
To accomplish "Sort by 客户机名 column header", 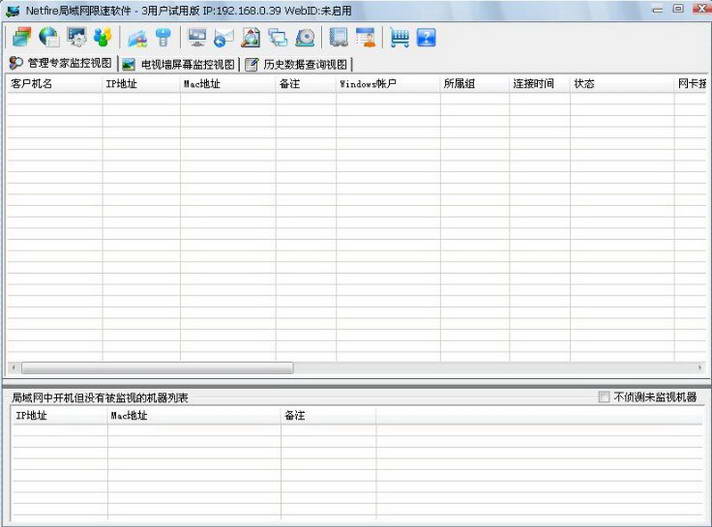I will click(x=54, y=84).
